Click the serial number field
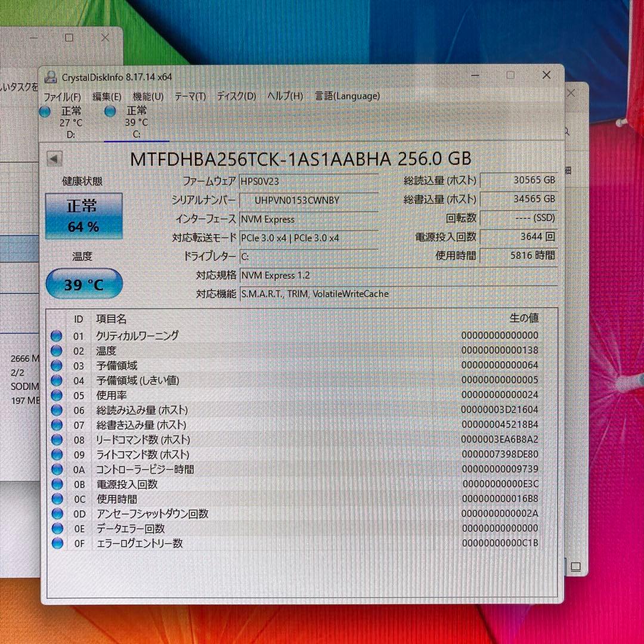The width and height of the screenshot is (644, 644). coord(308,200)
